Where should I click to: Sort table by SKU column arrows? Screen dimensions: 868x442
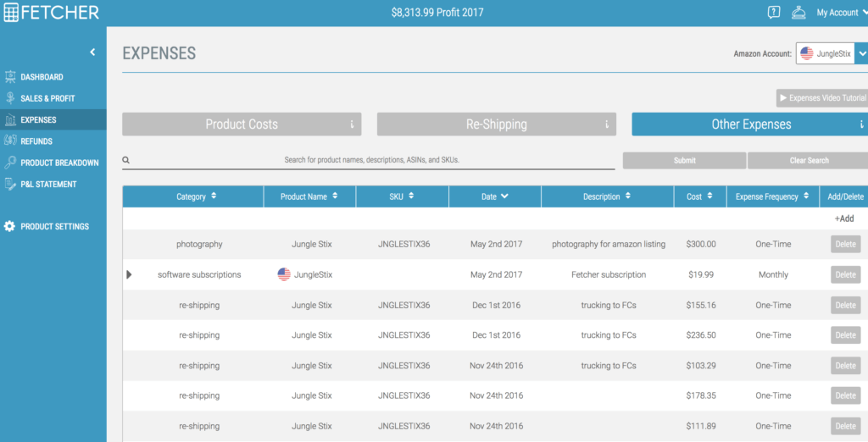(411, 196)
